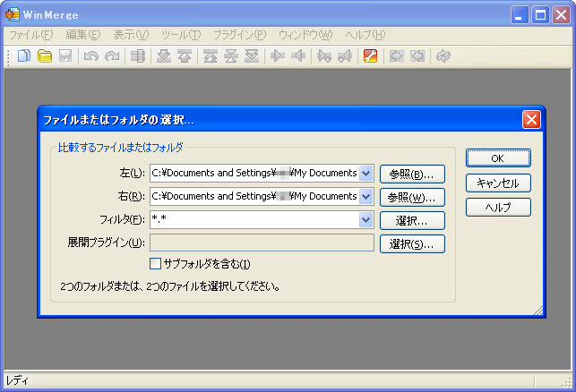Click the Previous difference up-arrow icon

pos(185,56)
